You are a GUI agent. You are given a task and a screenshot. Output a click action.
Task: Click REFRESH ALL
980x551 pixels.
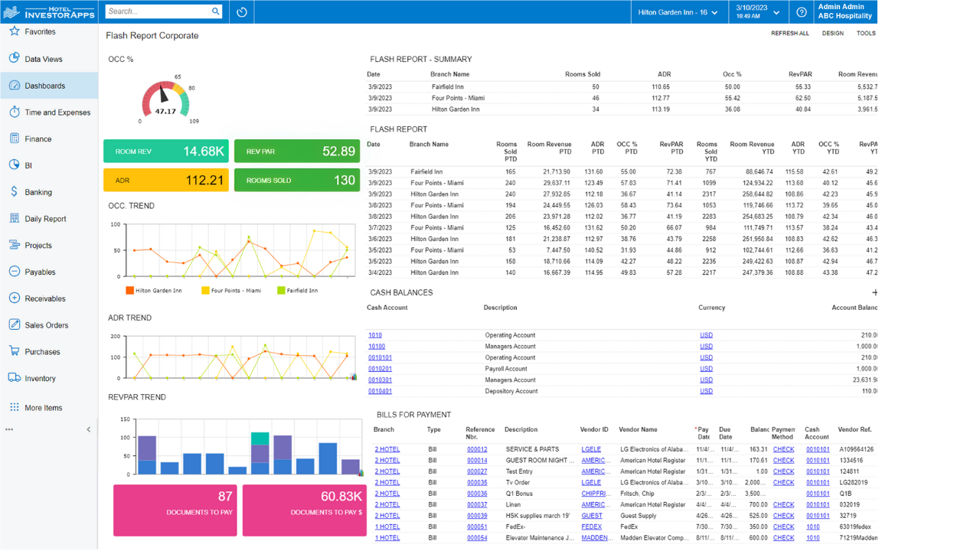pyautogui.click(x=789, y=34)
